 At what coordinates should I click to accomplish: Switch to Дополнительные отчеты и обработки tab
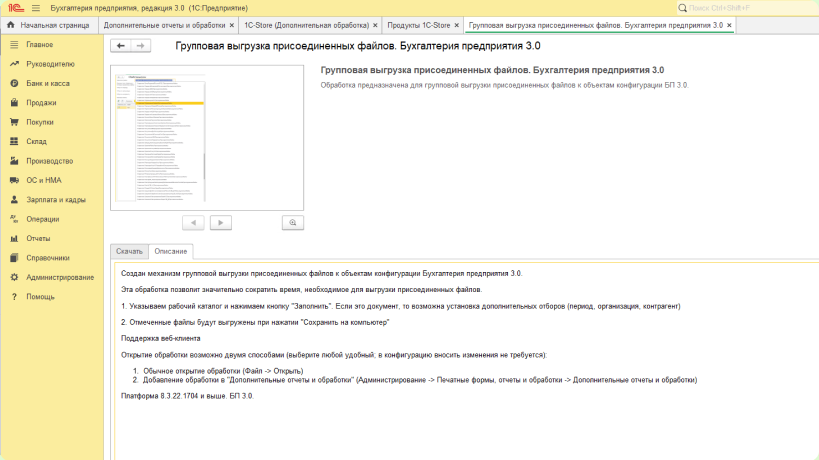(164, 25)
